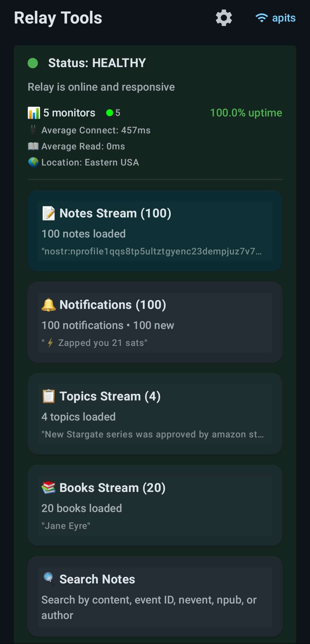
Task: Open the Search Notes card
Action: (155, 597)
